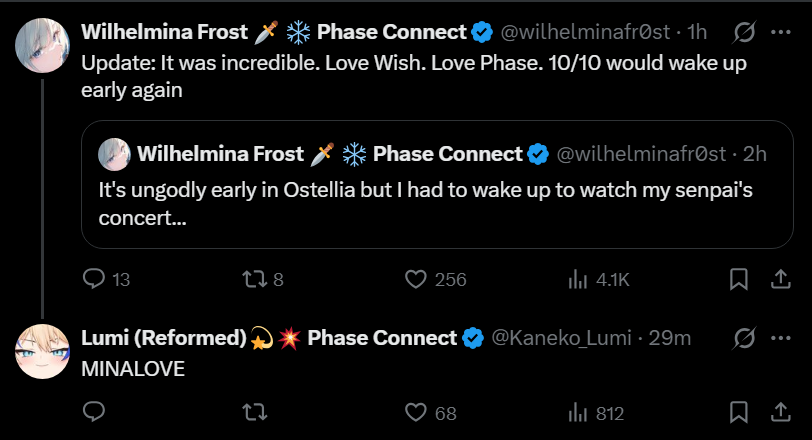Open more options on Lumi's tweet
The image size is (812, 440).
781,338
